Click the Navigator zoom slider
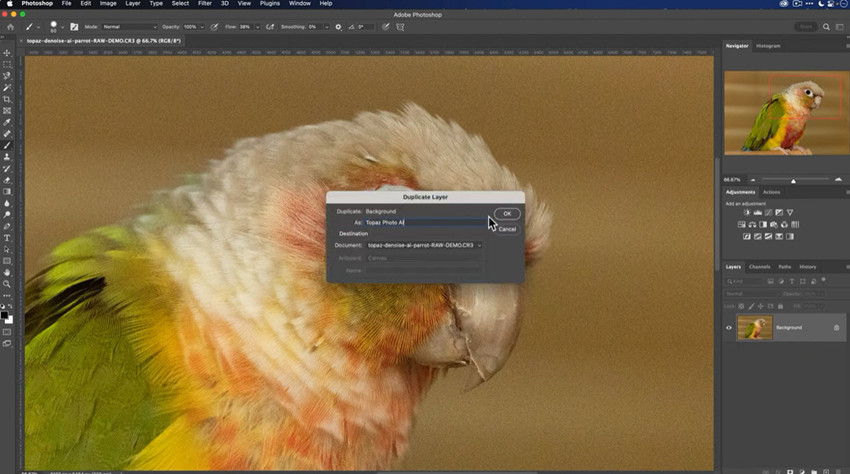850x474 pixels. coord(795,180)
